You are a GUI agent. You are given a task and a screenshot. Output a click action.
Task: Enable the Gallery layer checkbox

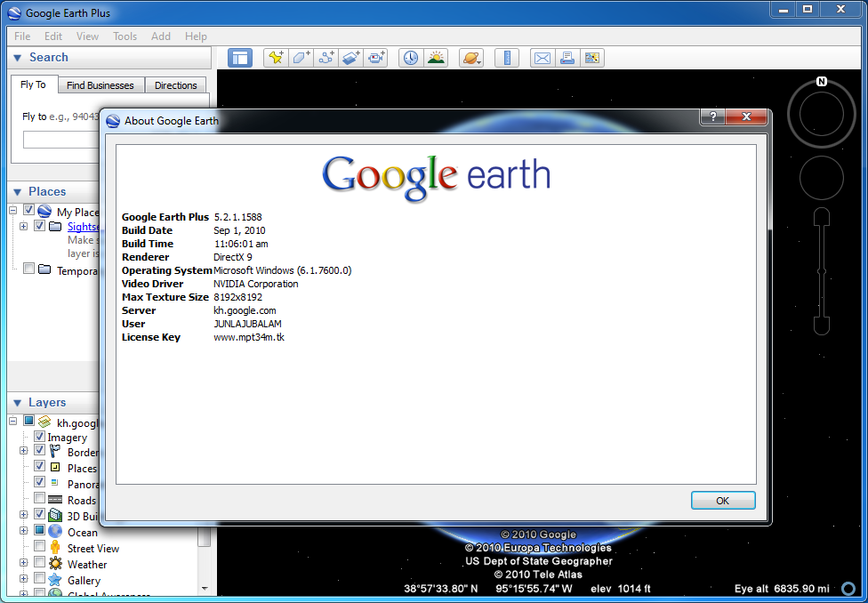tap(39, 578)
